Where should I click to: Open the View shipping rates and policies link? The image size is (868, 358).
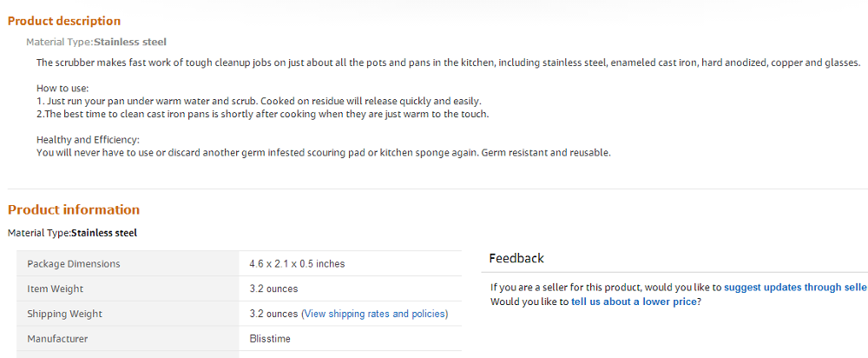pyautogui.click(x=375, y=314)
